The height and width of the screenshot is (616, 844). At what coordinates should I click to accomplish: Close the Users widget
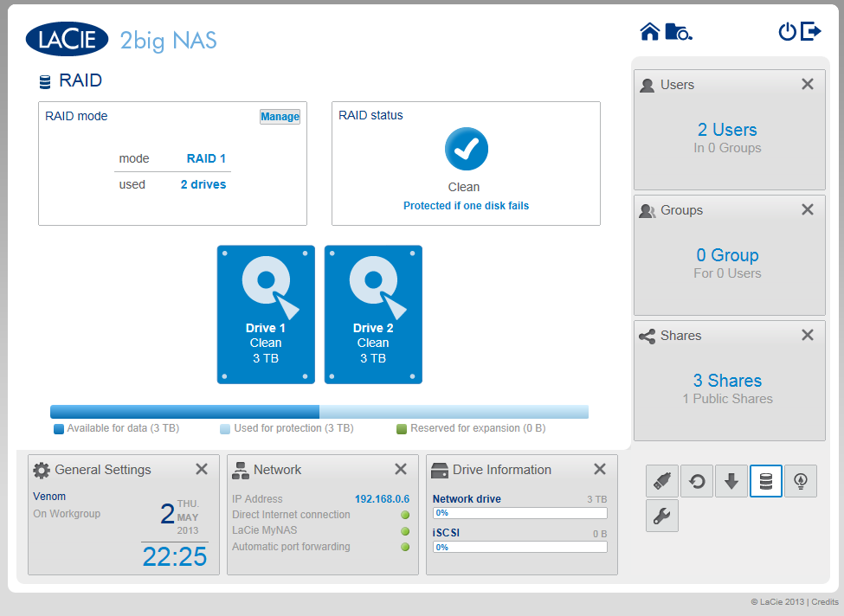808,84
